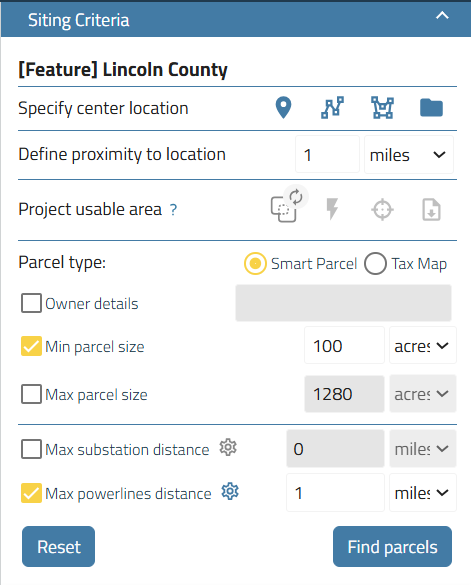Open the Max substation distance gear settings
Viewport: 471px width, 585px height.
[x=228, y=447]
